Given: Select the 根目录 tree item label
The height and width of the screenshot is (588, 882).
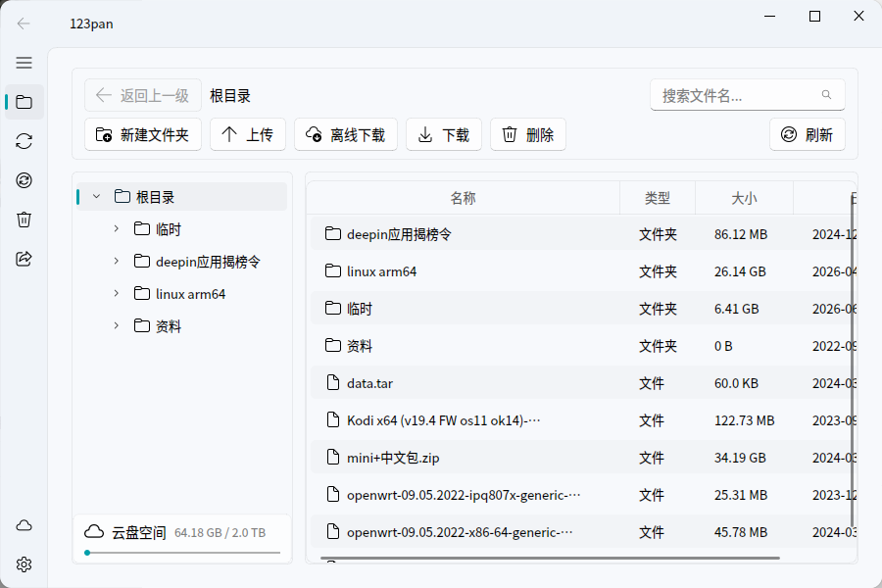Looking at the screenshot, I should pyautogui.click(x=155, y=197).
